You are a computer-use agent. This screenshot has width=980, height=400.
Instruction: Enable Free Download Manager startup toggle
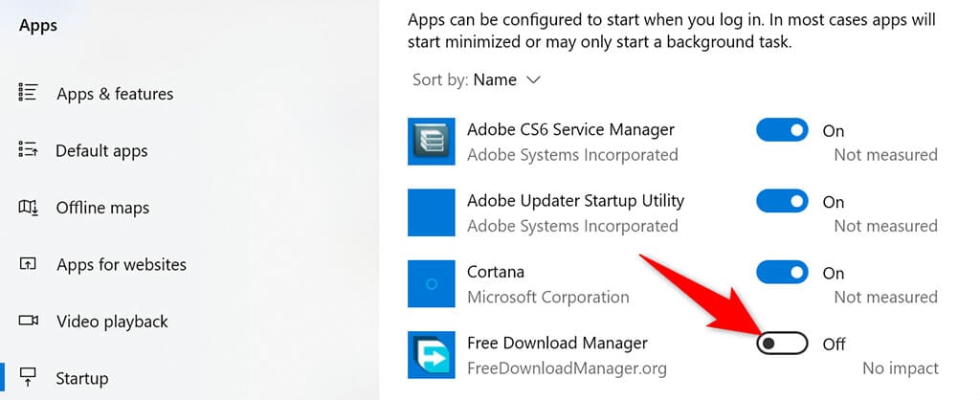tap(782, 344)
